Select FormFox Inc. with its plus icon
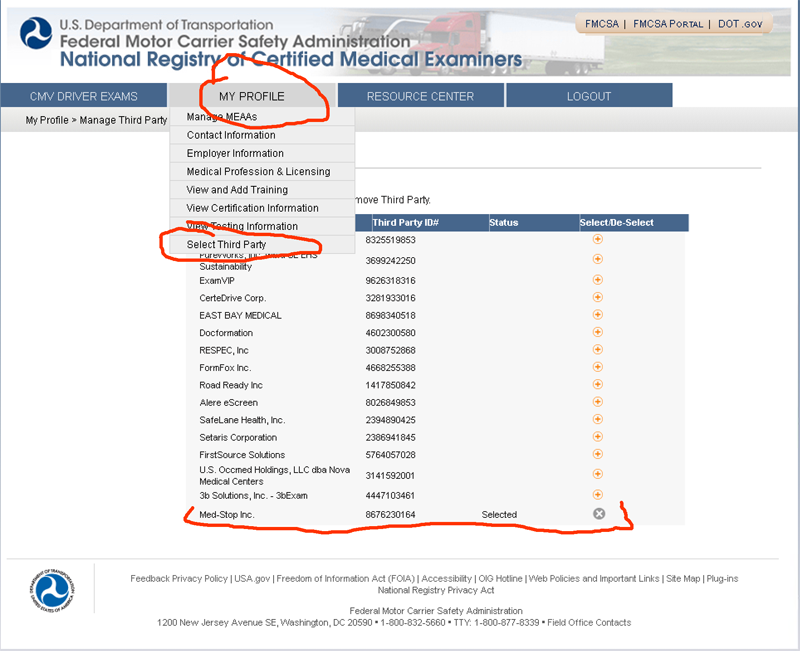 [598, 367]
